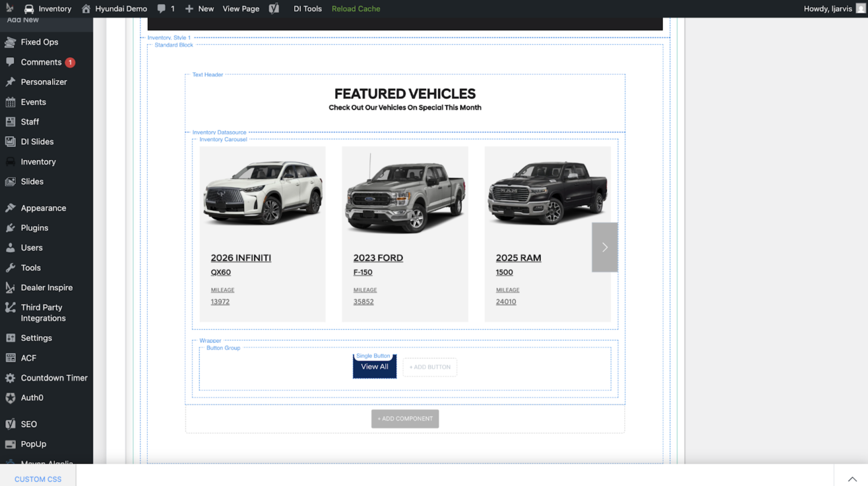
Task: Select the Inventory Carousel component label
Action: pos(223,139)
